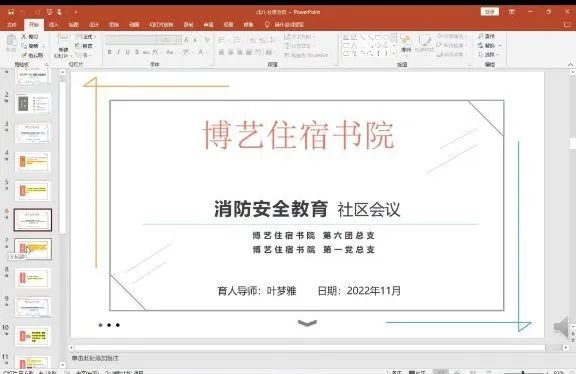Toggle Italic formatting
This screenshot has width=576, height=374.
coord(119,52)
